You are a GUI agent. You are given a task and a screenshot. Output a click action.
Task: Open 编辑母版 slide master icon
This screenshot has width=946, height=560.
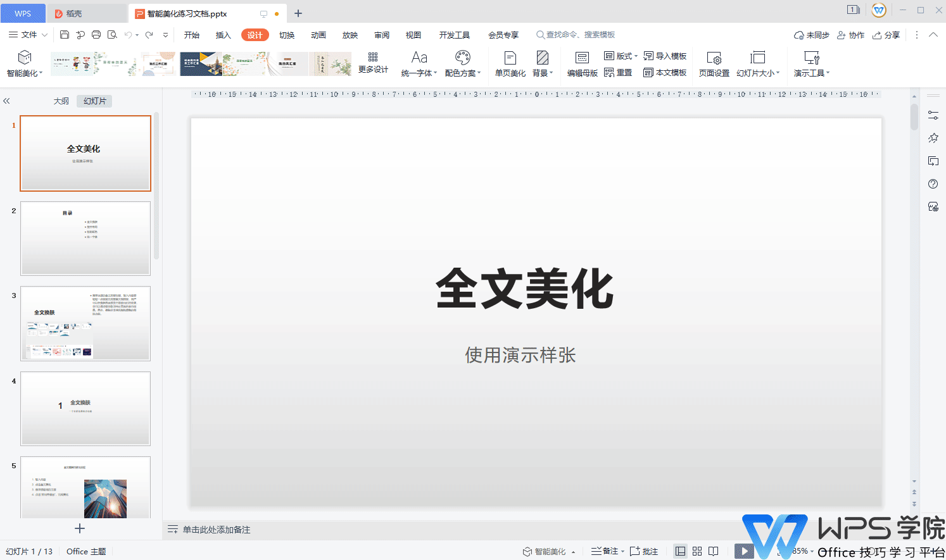tap(583, 58)
